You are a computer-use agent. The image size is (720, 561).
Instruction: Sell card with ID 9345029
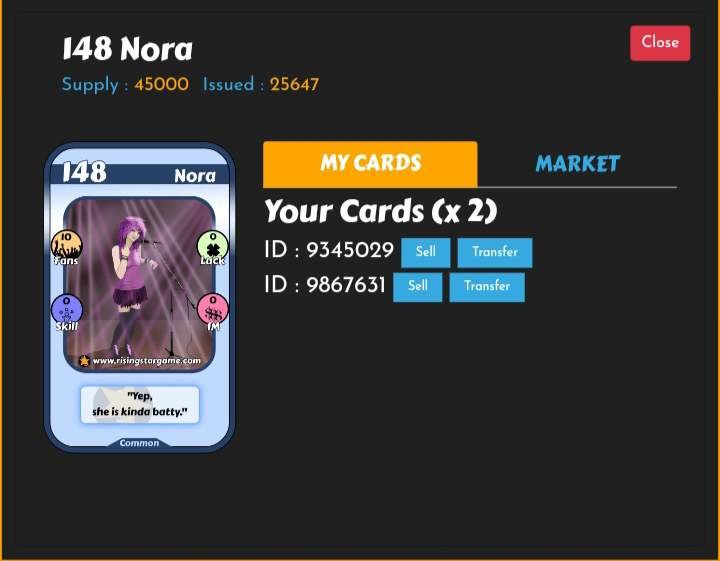(426, 252)
